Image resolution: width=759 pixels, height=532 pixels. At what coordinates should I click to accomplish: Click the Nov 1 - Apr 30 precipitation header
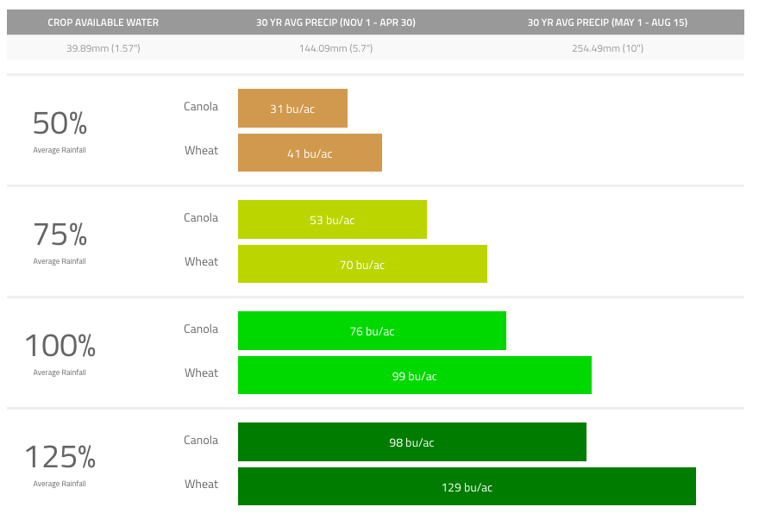(x=336, y=22)
